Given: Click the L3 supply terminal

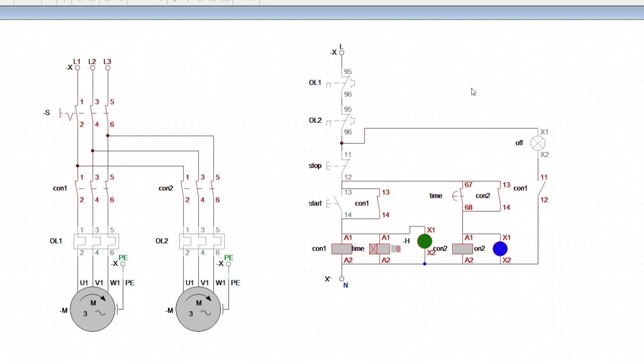Looking at the screenshot, I should click(108, 68).
